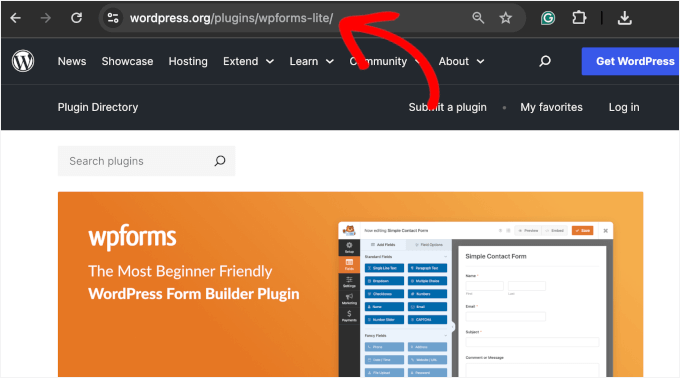Open the My favorites link
This screenshot has height=378, width=680.
(552, 107)
